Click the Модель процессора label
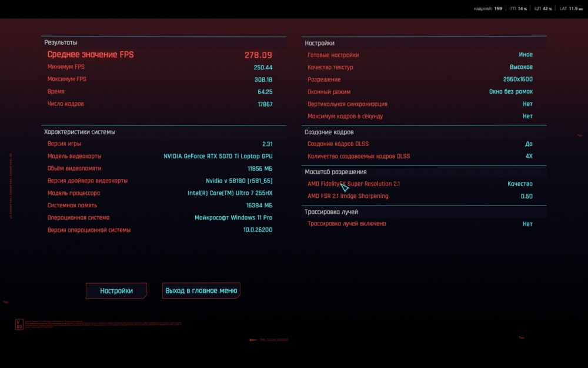 coord(73,193)
